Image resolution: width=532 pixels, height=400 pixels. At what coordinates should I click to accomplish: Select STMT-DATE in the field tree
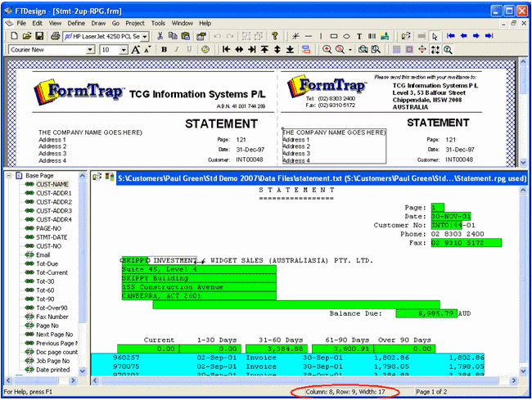52,237
